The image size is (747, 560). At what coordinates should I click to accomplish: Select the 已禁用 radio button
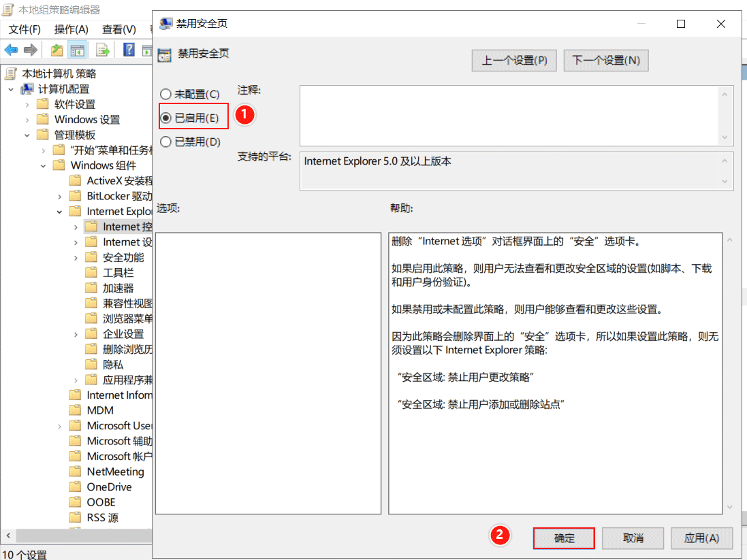coord(165,142)
